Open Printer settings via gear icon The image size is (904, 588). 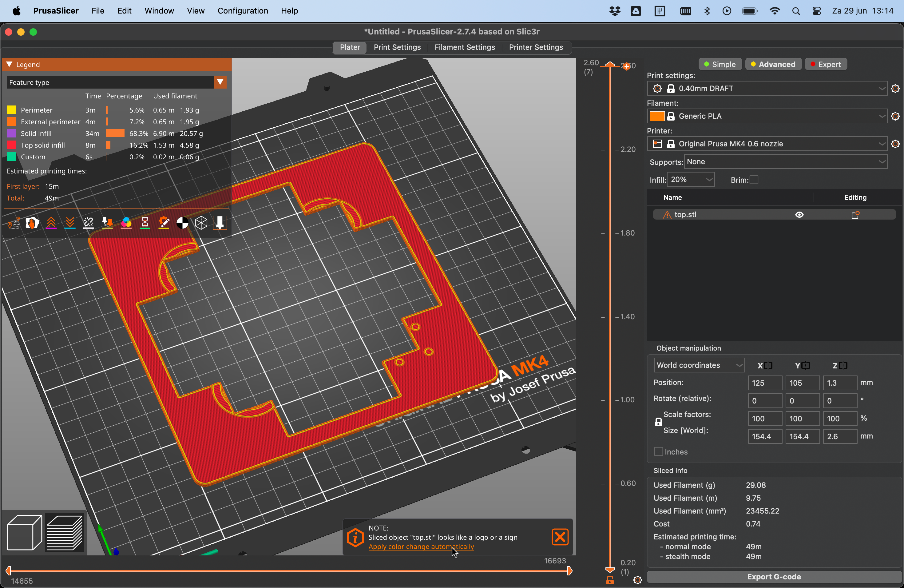(895, 144)
